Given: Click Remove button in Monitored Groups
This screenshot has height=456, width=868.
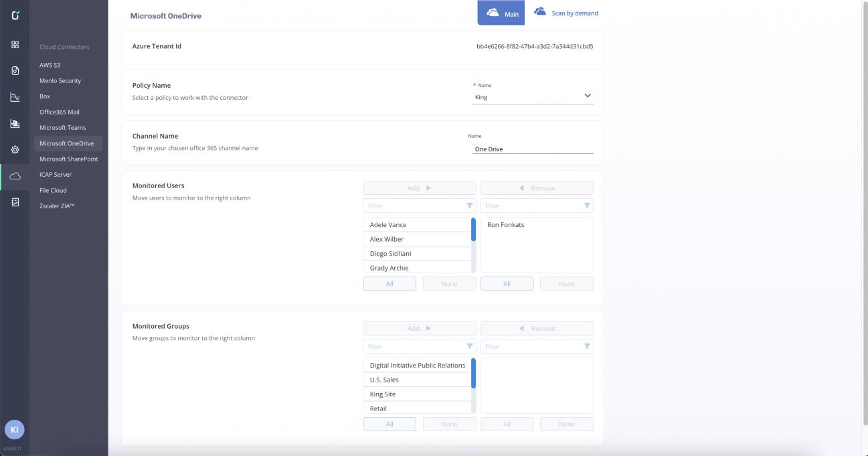Looking at the screenshot, I should pyautogui.click(x=537, y=329).
